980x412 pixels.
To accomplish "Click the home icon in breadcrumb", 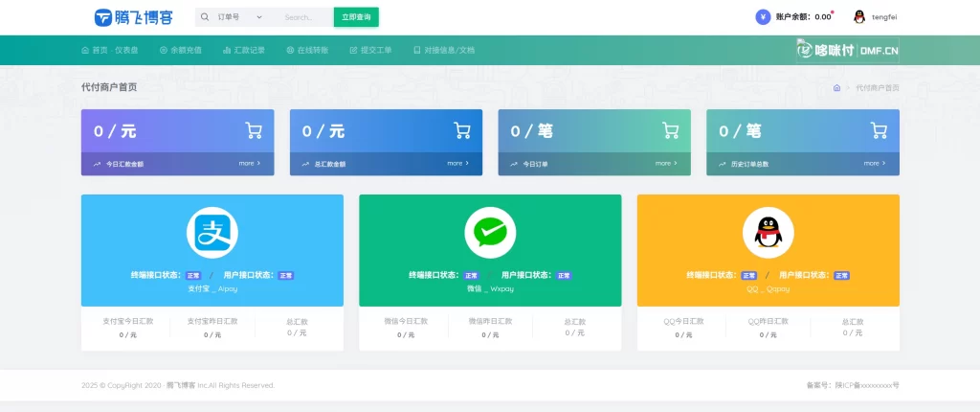I will (x=836, y=87).
